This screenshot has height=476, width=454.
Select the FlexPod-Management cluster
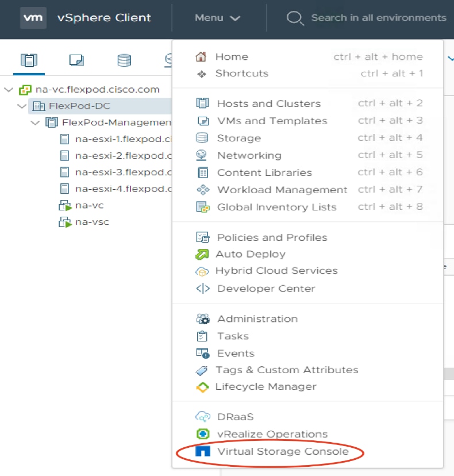pos(117,122)
